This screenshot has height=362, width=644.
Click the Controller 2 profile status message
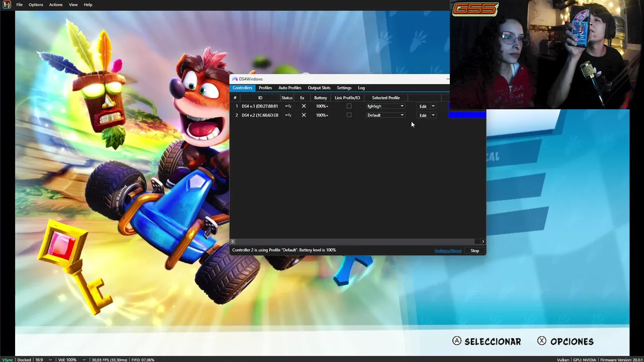[x=284, y=250]
